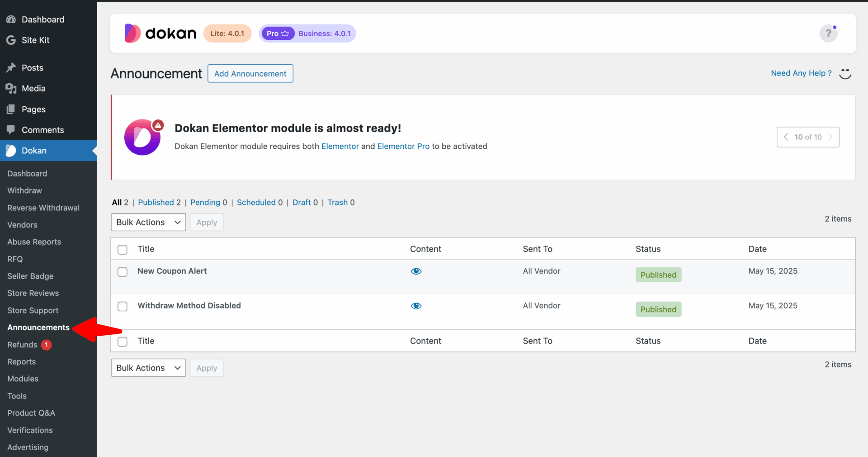Open the Need Any Help link
Viewport: 868px width, 457px height.
click(x=801, y=73)
